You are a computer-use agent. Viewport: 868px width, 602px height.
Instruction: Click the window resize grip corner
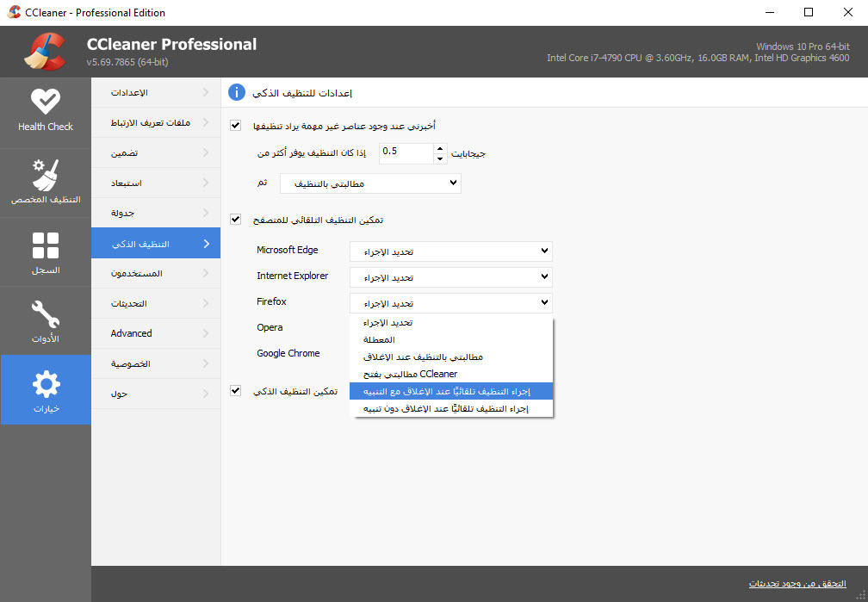click(861, 595)
